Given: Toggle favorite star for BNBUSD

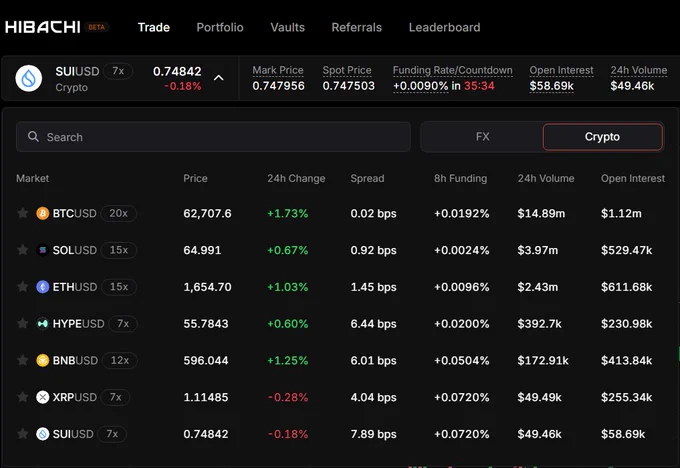Looking at the screenshot, I should tap(23, 360).
